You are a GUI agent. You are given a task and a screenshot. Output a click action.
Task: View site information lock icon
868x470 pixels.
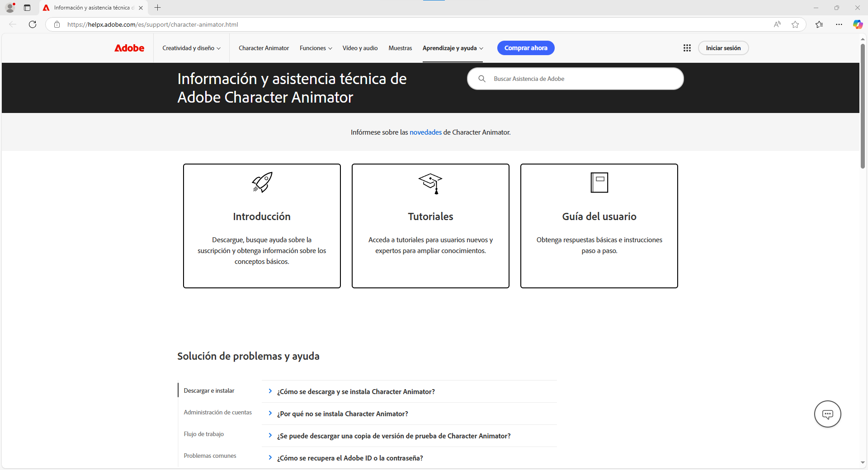57,24
